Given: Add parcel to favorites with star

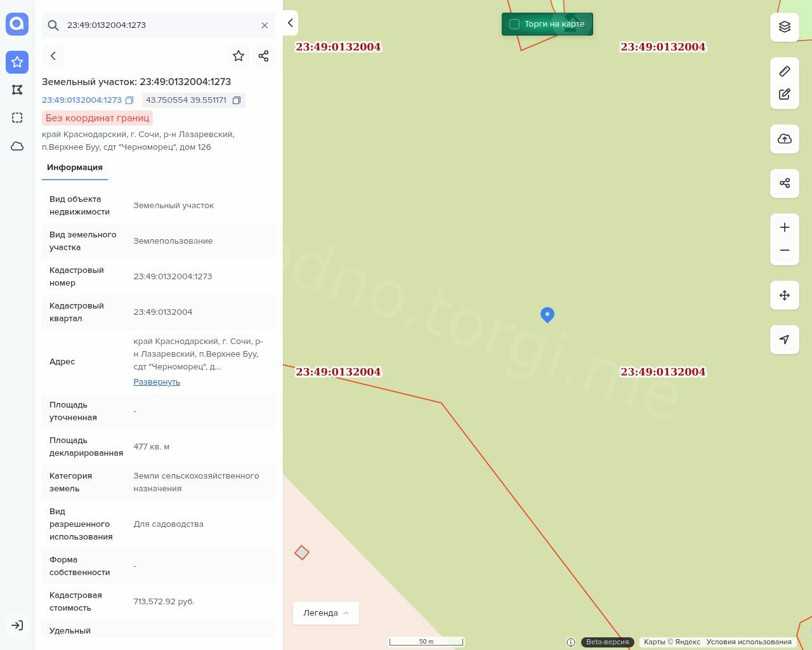Looking at the screenshot, I should (239, 56).
